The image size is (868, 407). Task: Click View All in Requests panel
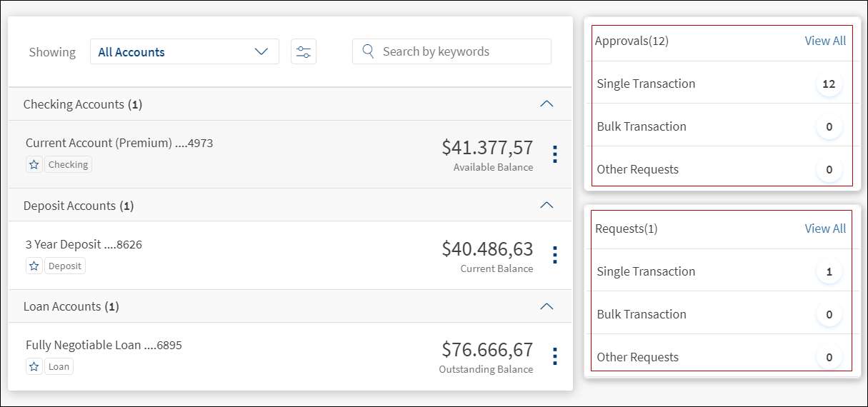pyautogui.click(x=825, y=228)
